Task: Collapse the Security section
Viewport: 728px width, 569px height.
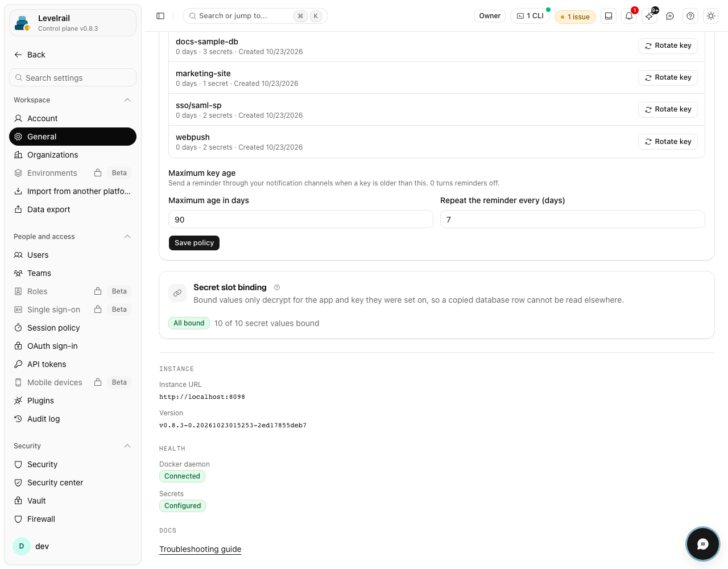Action: point(127,446)
